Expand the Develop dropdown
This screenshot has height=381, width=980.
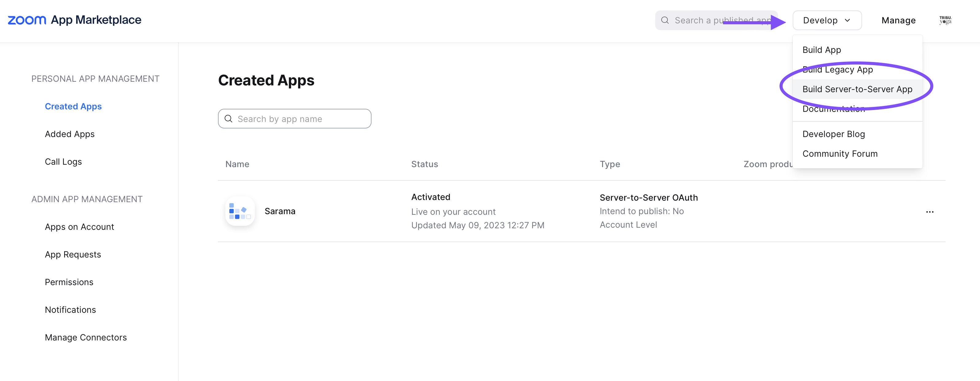point(827,20)
